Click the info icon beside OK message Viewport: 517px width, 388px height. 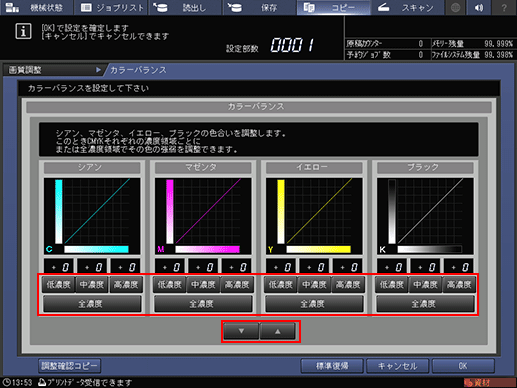23,32
